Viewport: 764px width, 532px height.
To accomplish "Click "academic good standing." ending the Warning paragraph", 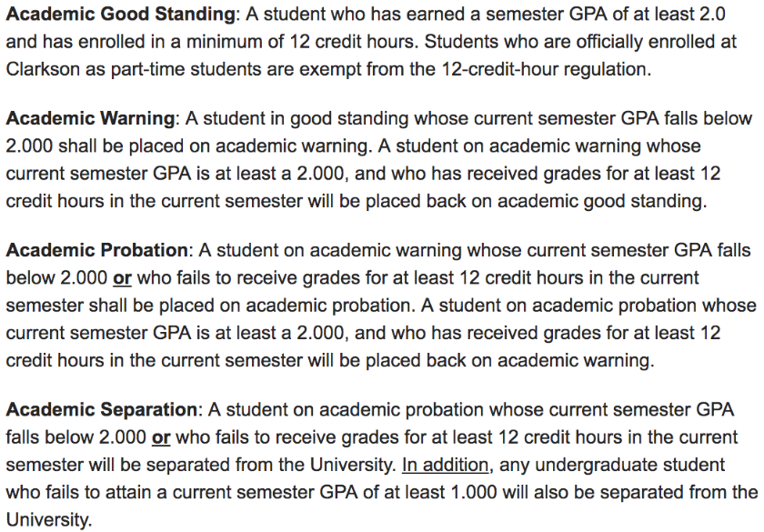I will coord(608,201).
